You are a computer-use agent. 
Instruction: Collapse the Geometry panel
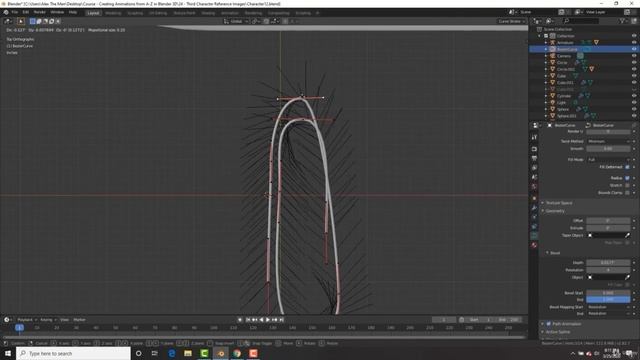tap(554, 211)
